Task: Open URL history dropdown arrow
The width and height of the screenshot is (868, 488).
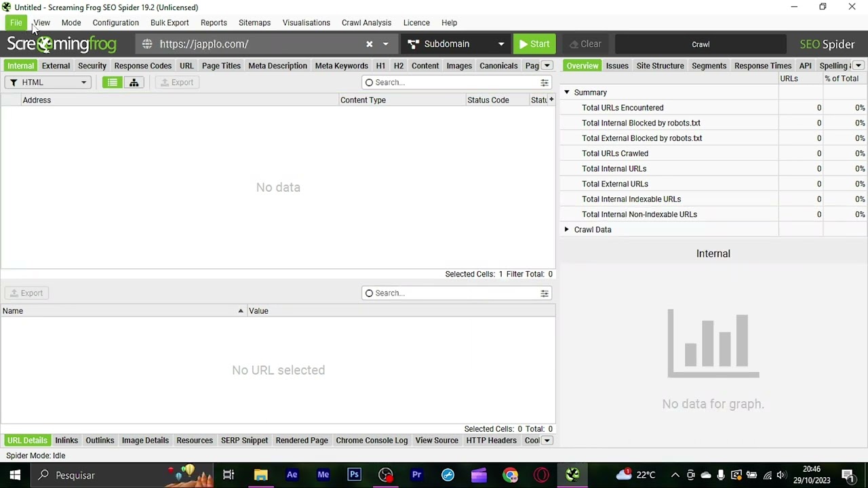Action: [x=385, y=44]
